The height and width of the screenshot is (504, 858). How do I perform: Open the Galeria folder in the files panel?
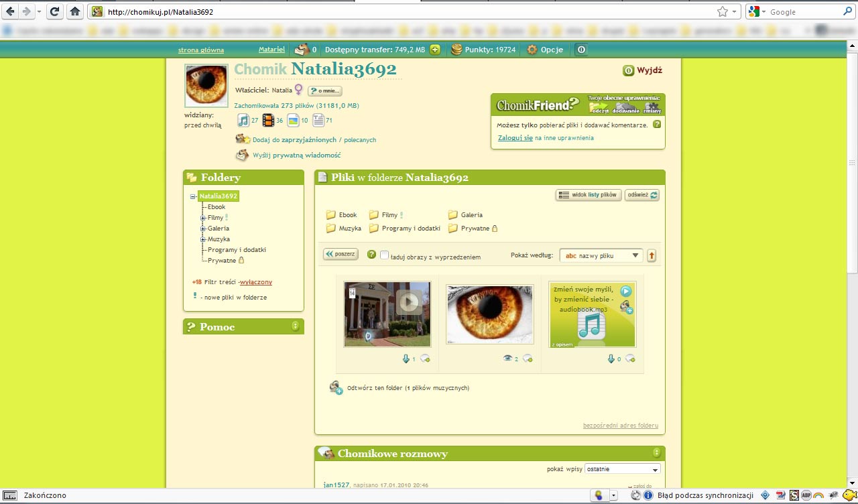click(x=465, y=215)
